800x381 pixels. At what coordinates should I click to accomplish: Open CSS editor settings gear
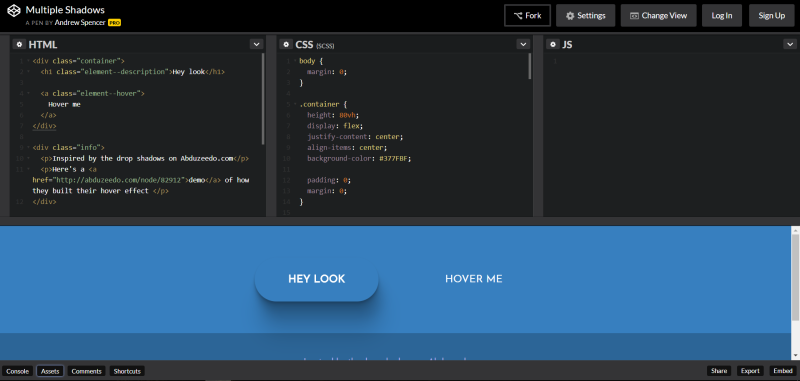(x=286, y=44)
